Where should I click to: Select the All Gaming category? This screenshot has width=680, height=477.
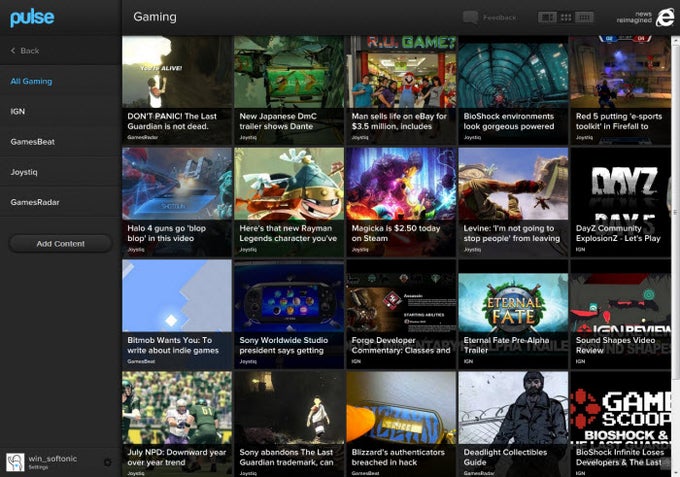31,81
